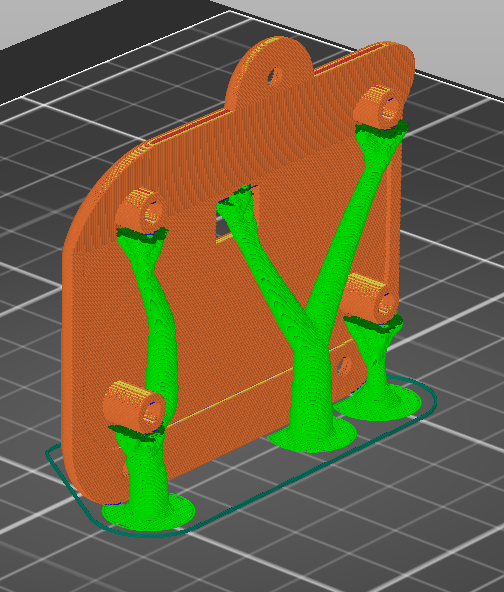Select the lower-left cylindrical standoff near the bed
This screenshot has height=592, width=504.
pyautogui.click(x=134, y=405)
